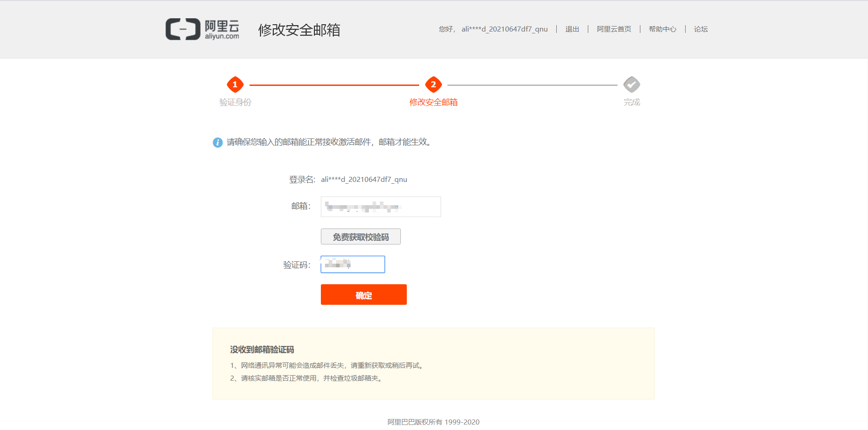Image resolution: width=868 pixels, height=430 pixels.
Task: Click the 完成 step label
Action: click(632, 102)
